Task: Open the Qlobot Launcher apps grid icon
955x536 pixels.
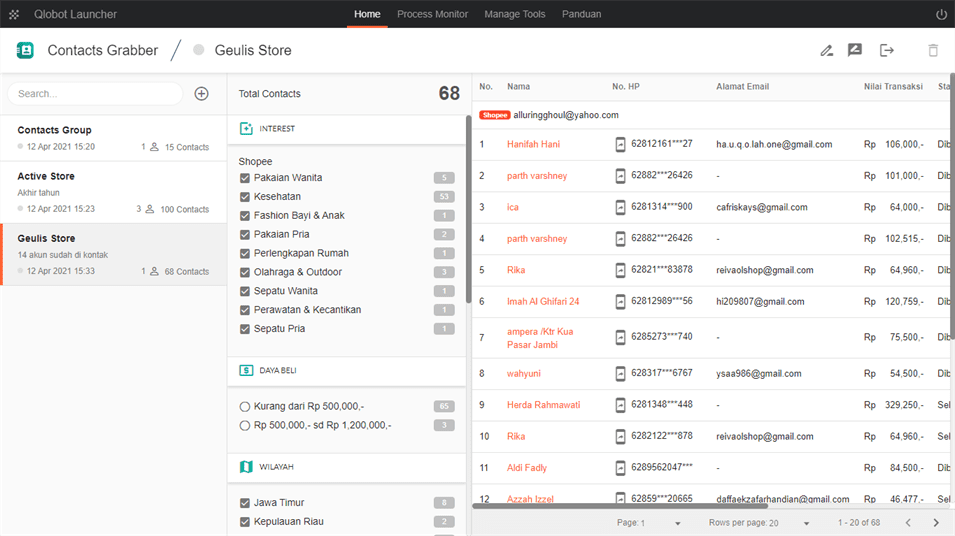Action: [x=14, y=14]
